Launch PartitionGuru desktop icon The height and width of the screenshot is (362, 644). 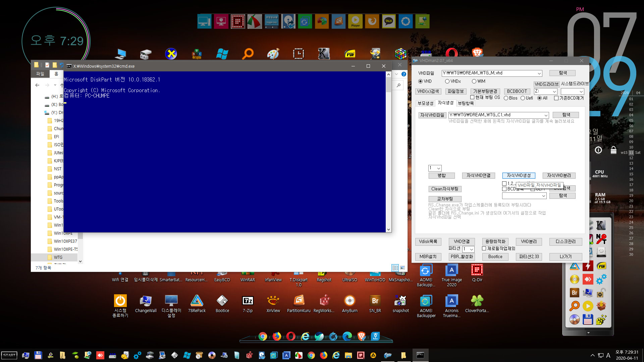(299, 304)
